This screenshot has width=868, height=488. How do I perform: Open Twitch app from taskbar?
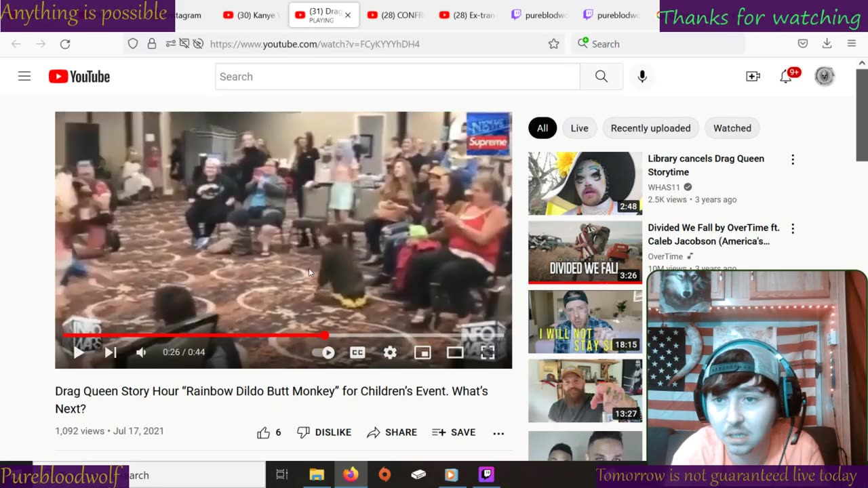coord(486,475)
